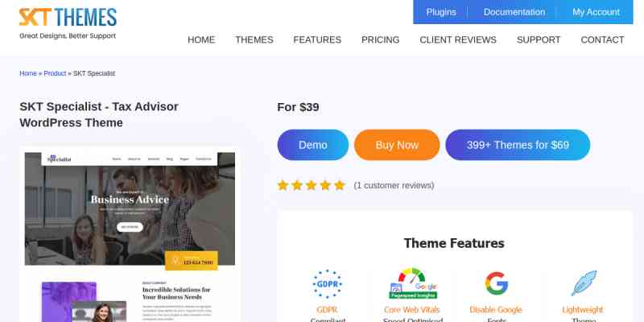The width and height of the screenshot is (644, 322).
Task: Click the Google G logo icon
Action: tap(496, 283)
